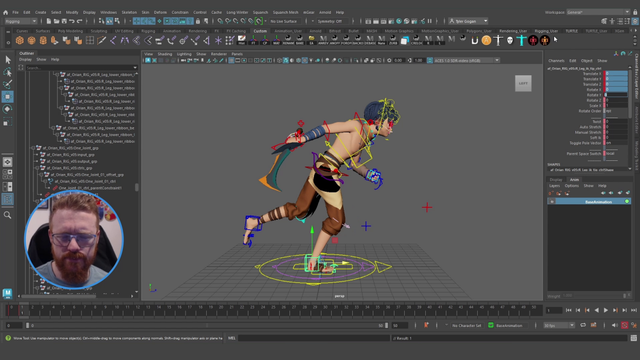This screenshot has height=360, width=640.
Task: Open the No Live Surface field dropdown
Action: click(x=284, y=21)
